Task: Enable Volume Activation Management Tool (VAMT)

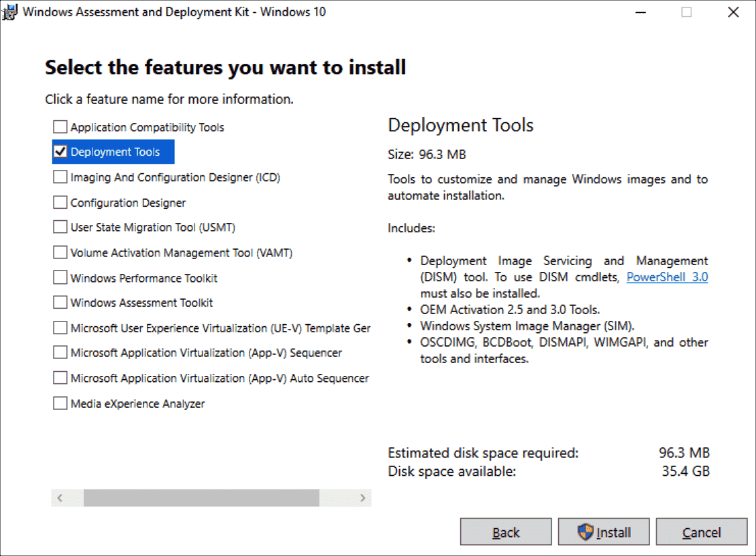Action: click(60, 252)
